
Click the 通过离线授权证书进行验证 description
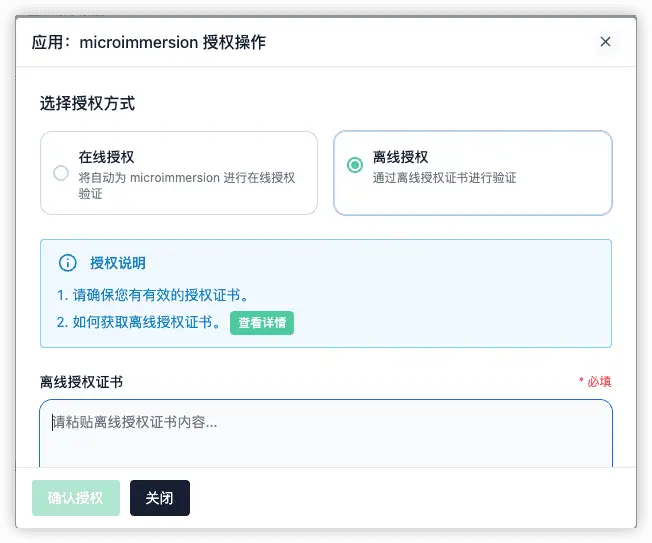coord(444,178)
